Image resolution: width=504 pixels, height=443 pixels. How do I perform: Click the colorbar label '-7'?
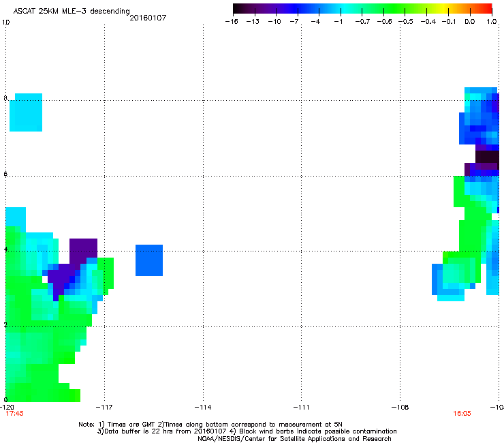click(294, 22)
